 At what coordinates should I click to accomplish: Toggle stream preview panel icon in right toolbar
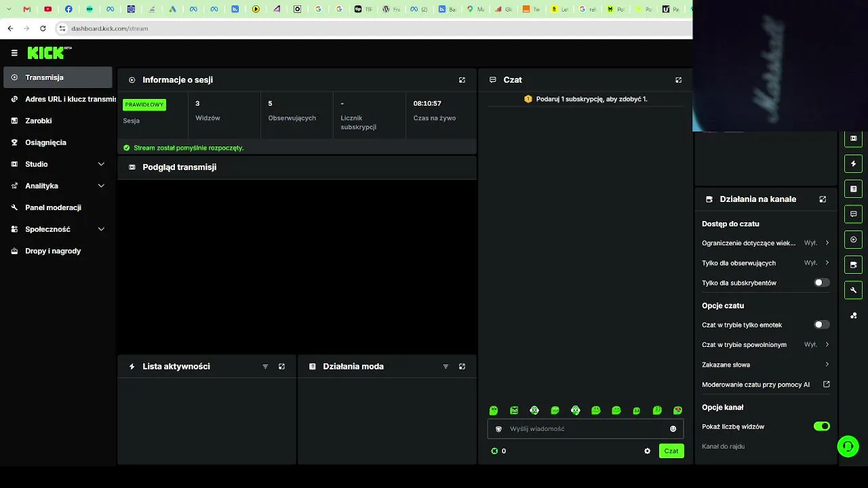coord(853,138)
